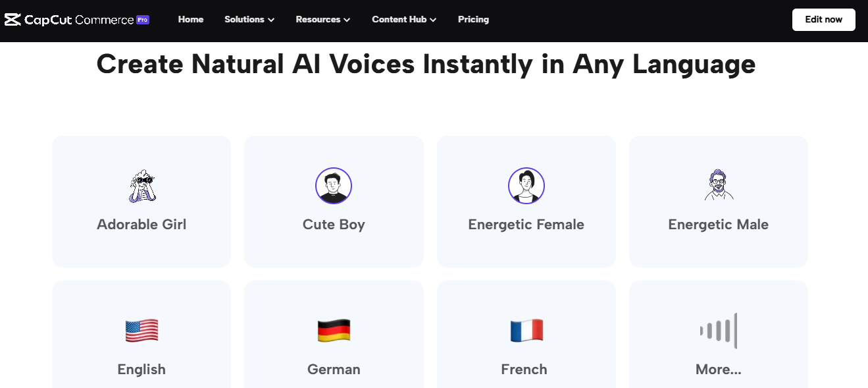Choose the Energetic Male label
Viewport: 868px width, 388px height.
tap(719, 225)
